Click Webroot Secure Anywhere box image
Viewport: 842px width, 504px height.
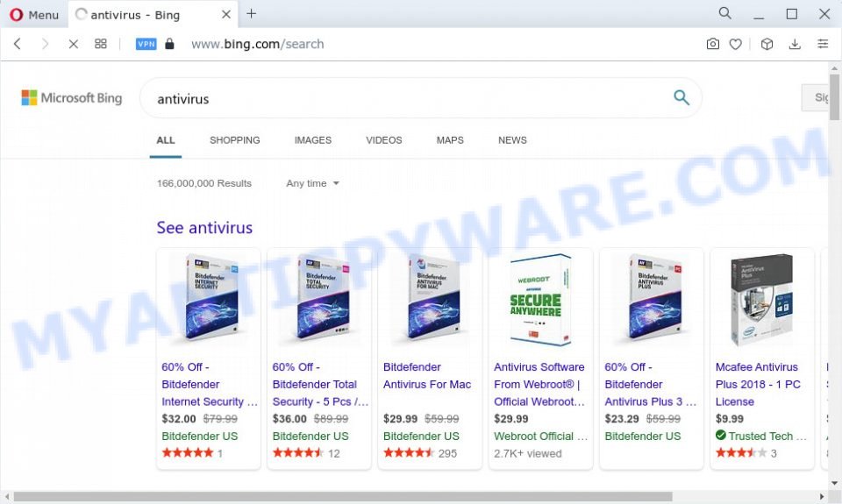pos(541,300)
